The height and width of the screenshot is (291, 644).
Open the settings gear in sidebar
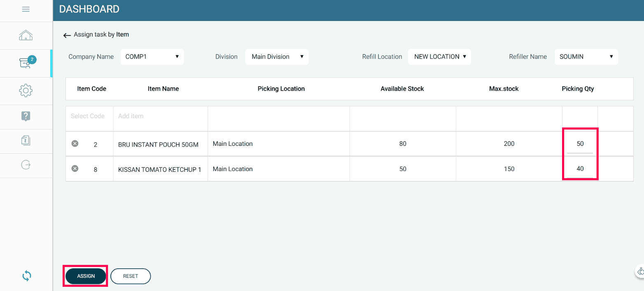point(26,90)
